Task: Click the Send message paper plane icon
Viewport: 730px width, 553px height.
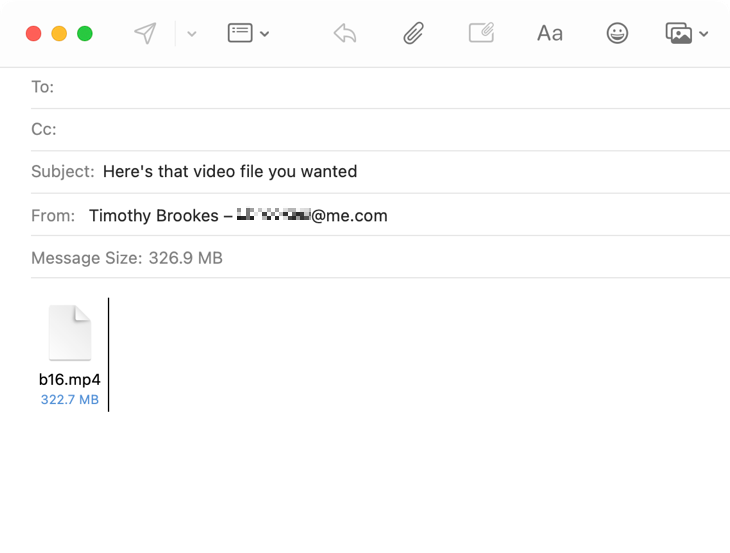Action: [146, 33]
